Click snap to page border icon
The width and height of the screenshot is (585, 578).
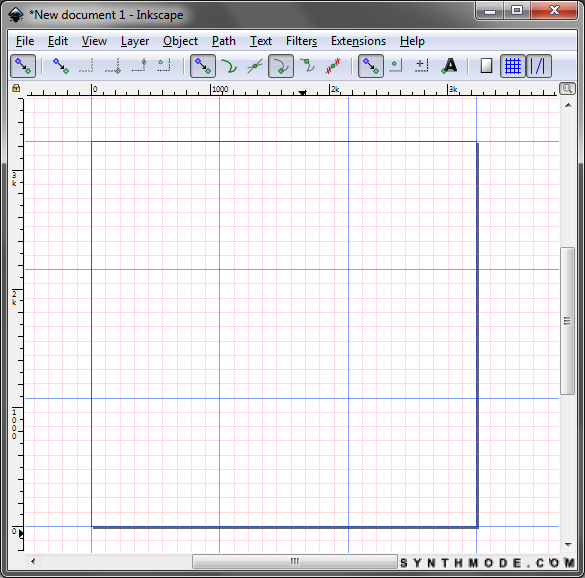(486, 66)
